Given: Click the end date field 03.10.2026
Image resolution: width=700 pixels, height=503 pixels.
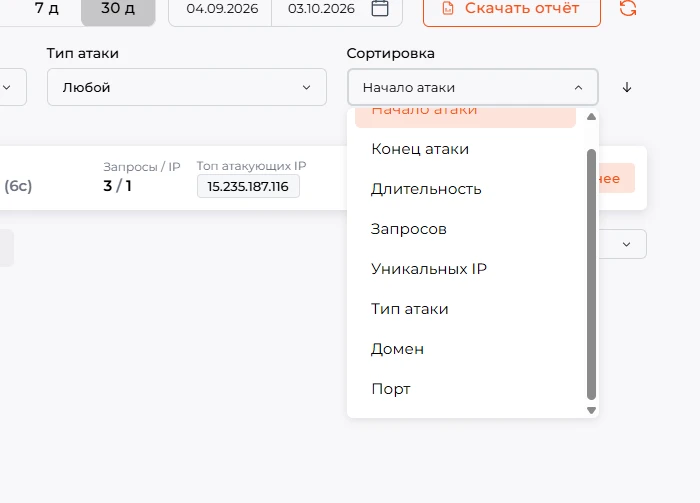Looking at the screenshot, I should 321,8.
